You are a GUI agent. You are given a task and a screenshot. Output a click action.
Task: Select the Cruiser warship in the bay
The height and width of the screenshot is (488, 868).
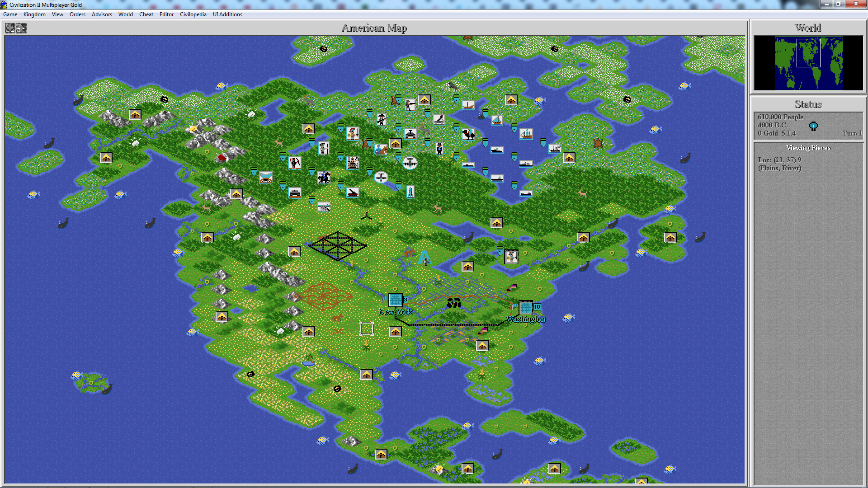497,178
